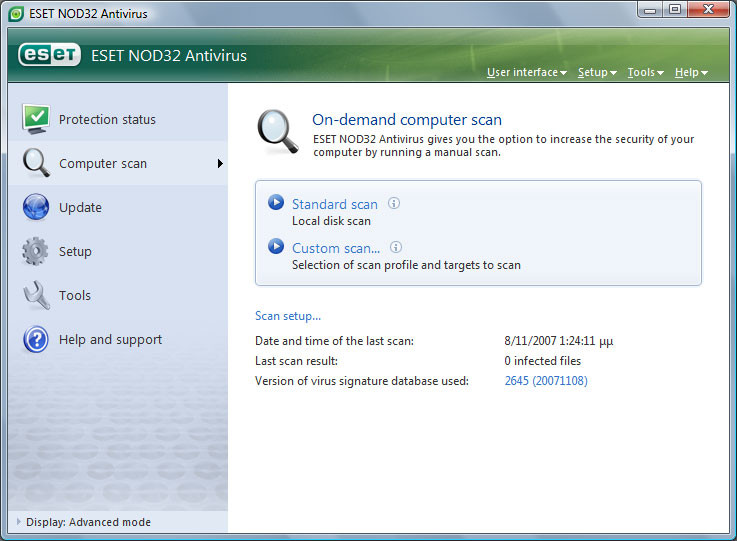Select Protection status in sidebar

[118, 119]
